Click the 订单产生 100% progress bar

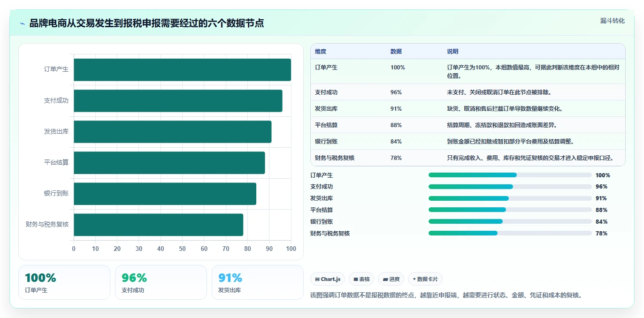510,175
